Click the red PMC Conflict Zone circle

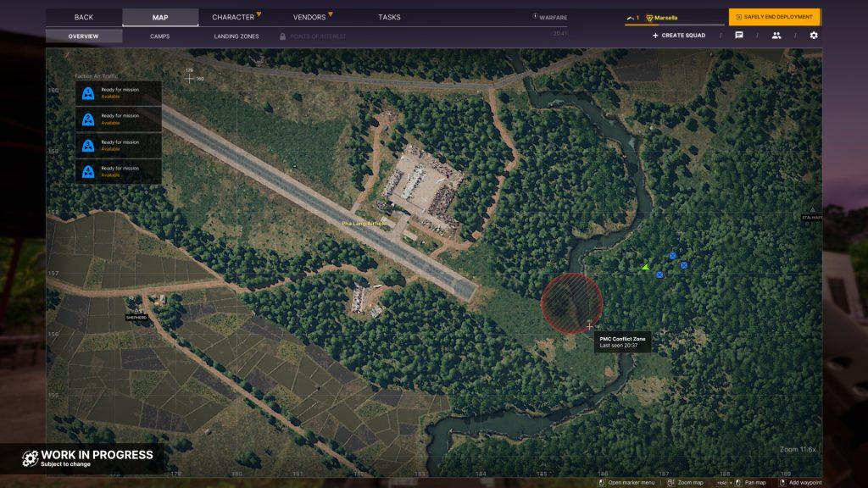click(574, 302)
